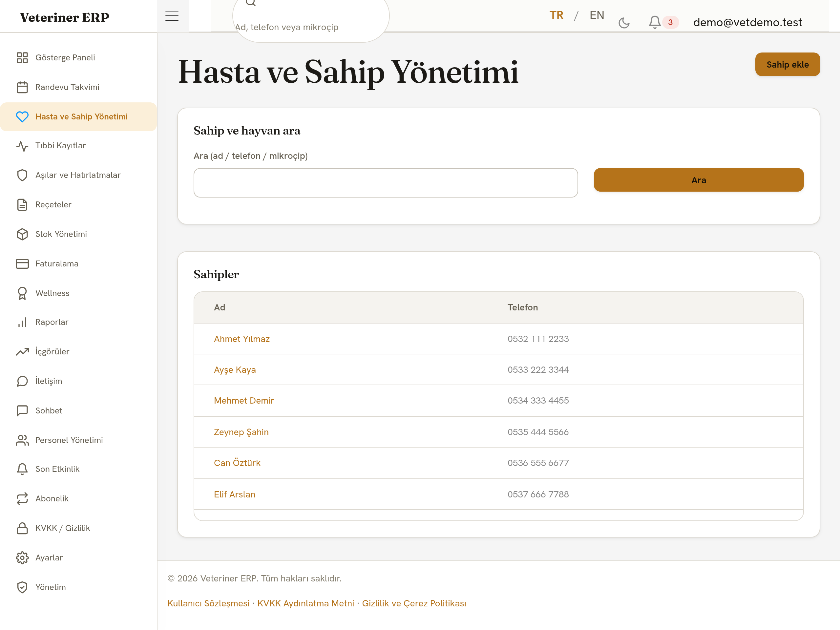Click the Randevu Takvimi calendar icon

[x=22, y=87]
